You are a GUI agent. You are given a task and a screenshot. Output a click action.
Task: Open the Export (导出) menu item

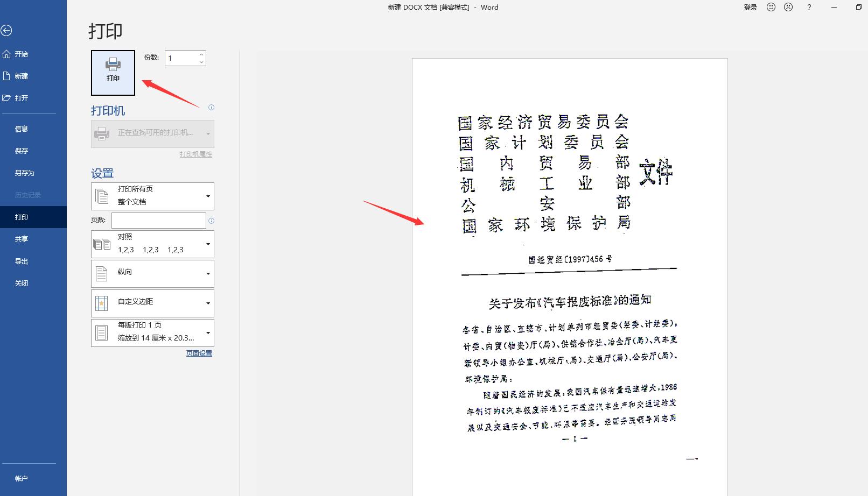coord(22,261)
